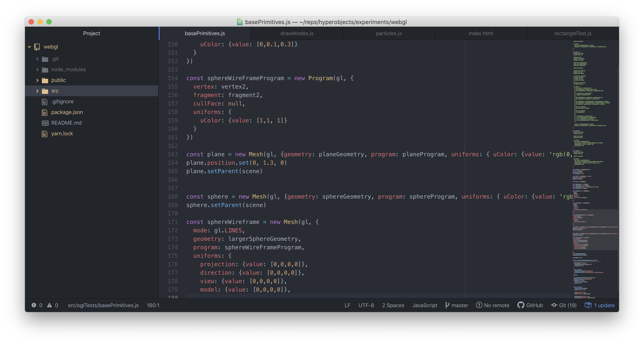Click the package.json file icon
The image size is (644, 345).
45,112
